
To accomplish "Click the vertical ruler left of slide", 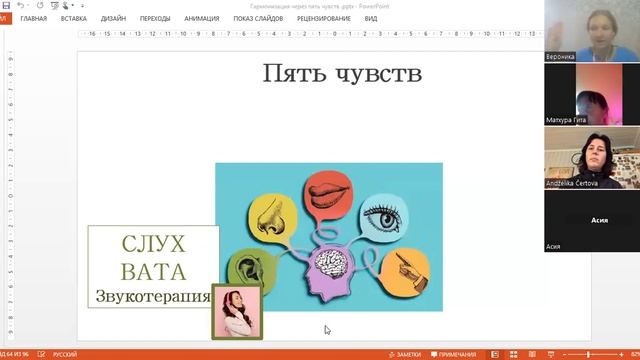I will pyautogui.click(x=11, y=196).
